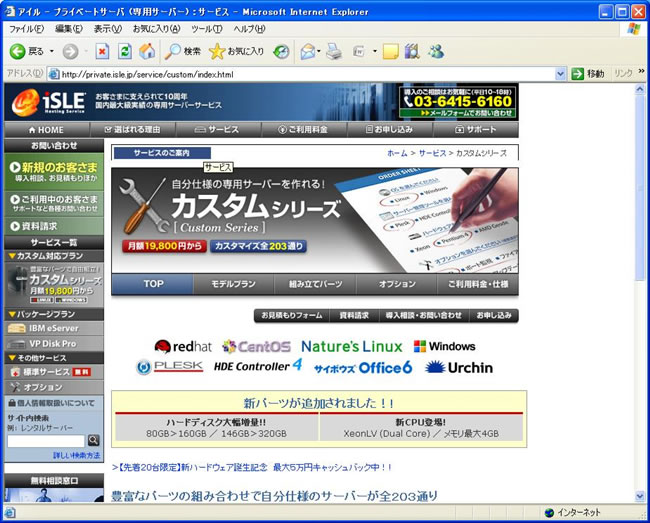
Task: Collapse the カスタム対応プラン sidebar section
Action: click(54, 256)
